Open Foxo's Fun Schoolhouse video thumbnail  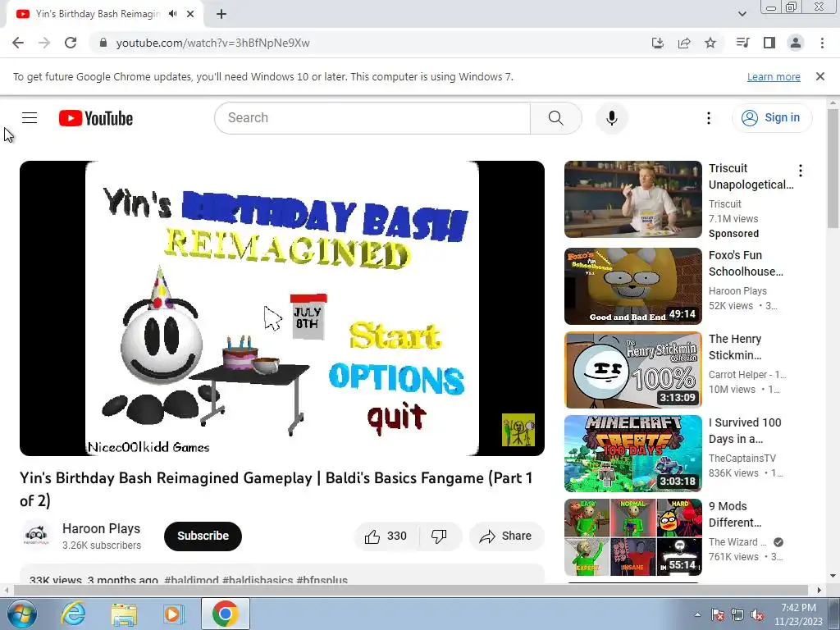point(632,286)
